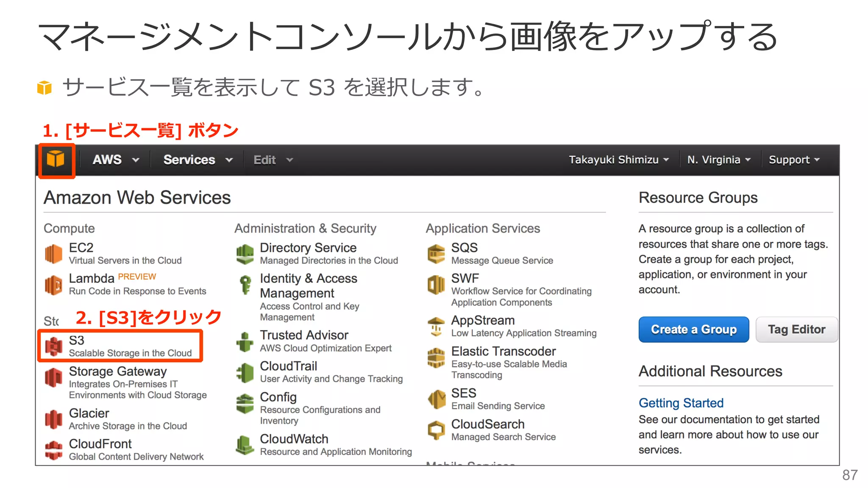Click 'Archive Storage in the Cloud' text
The width and height of the screenshot is (868, 488).
128,426
